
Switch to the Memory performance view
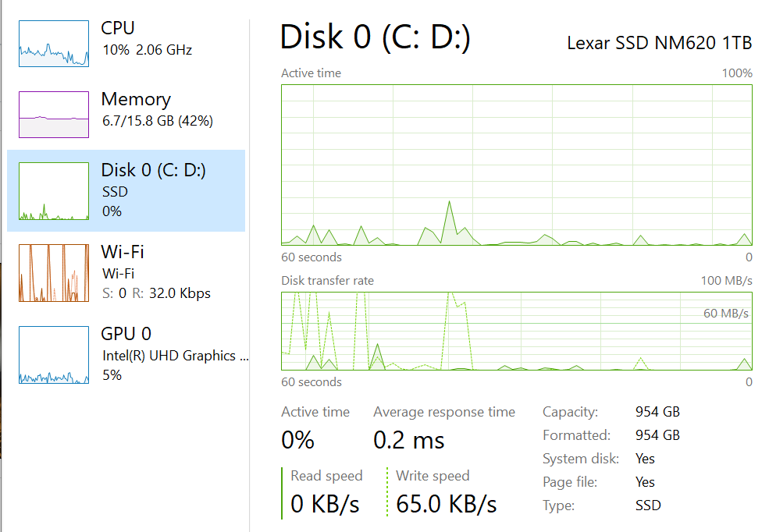(136, 100)
